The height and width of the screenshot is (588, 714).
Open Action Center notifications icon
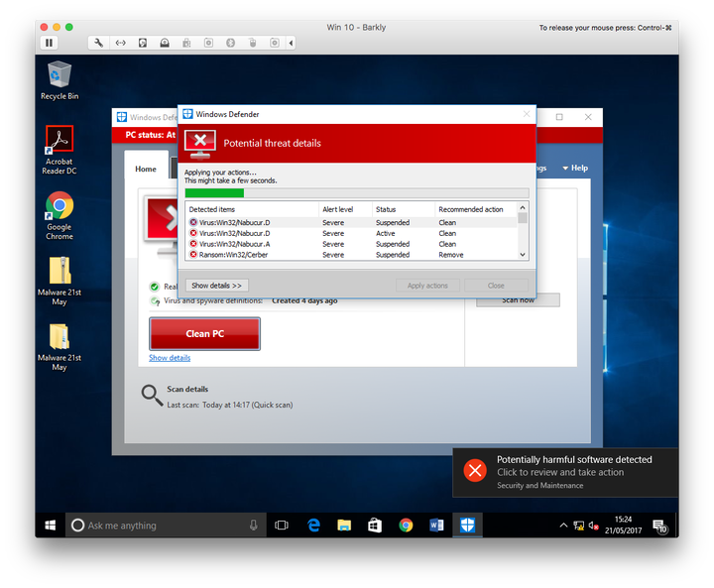pyautogui.click(x=659, y=527)
